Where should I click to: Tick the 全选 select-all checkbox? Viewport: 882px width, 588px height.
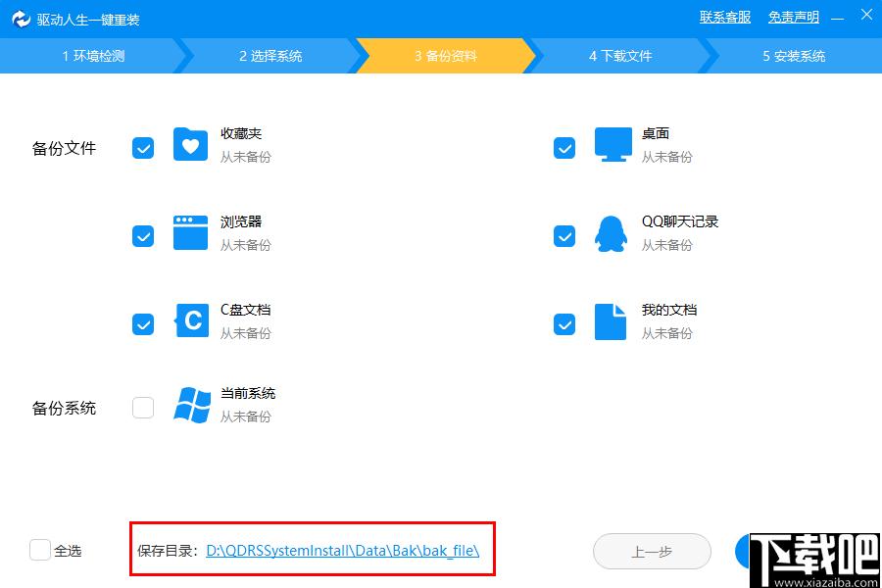pos(40,550)
